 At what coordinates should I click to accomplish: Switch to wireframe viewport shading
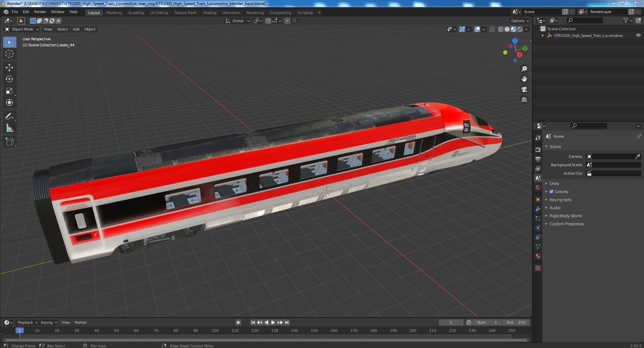coord(501,29)
